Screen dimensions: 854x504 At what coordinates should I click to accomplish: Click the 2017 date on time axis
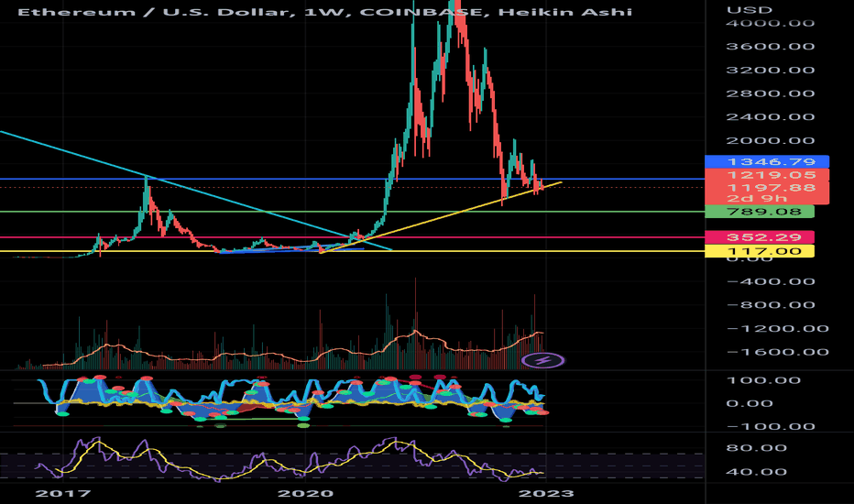click(62, 494)
